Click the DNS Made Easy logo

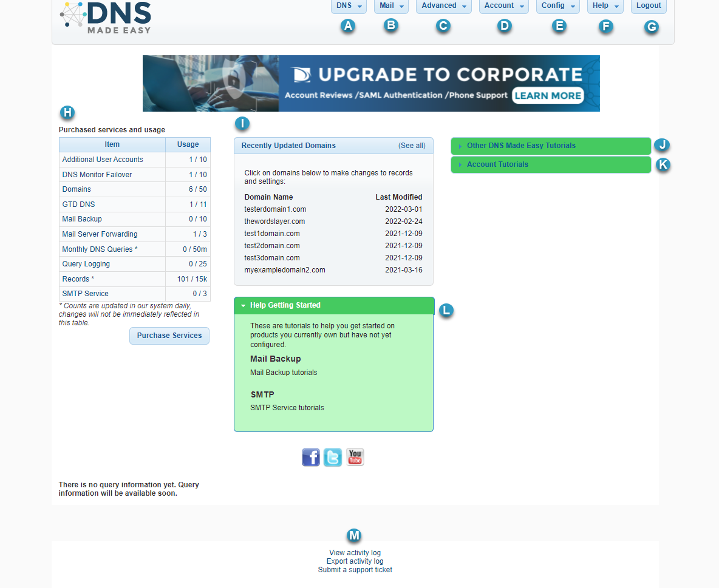coord(106,18)
